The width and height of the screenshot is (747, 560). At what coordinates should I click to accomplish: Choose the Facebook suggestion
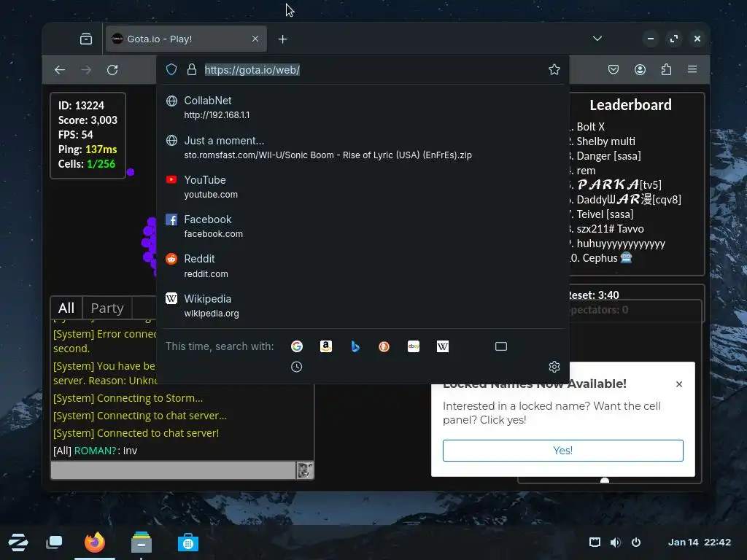click(363, 227)
